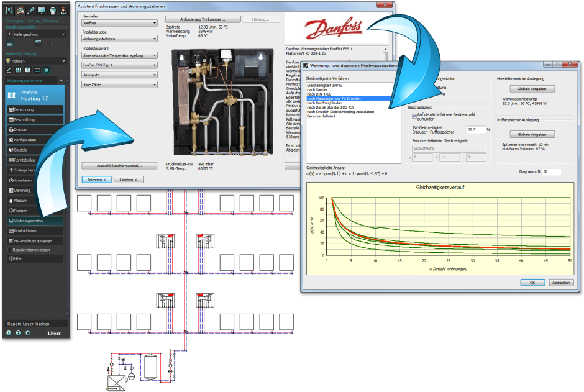Click the Diagramm N input field

[x=551, y=171]
